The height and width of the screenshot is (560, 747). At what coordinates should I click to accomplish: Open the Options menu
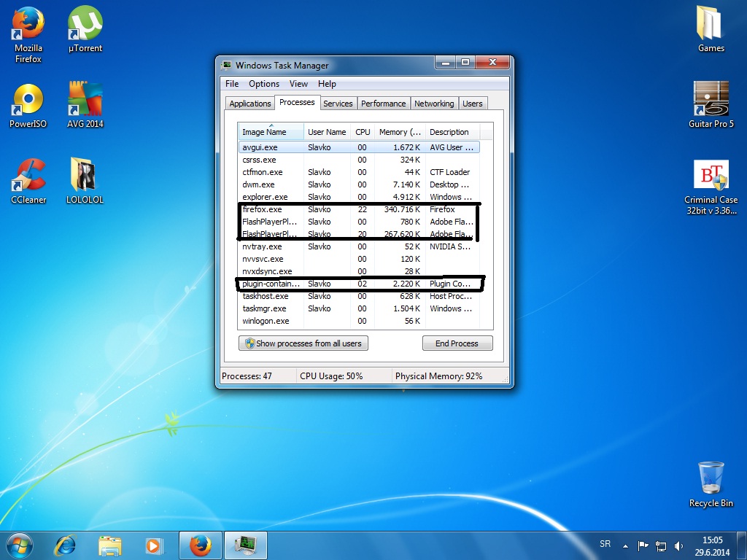(x=264, y=84)
